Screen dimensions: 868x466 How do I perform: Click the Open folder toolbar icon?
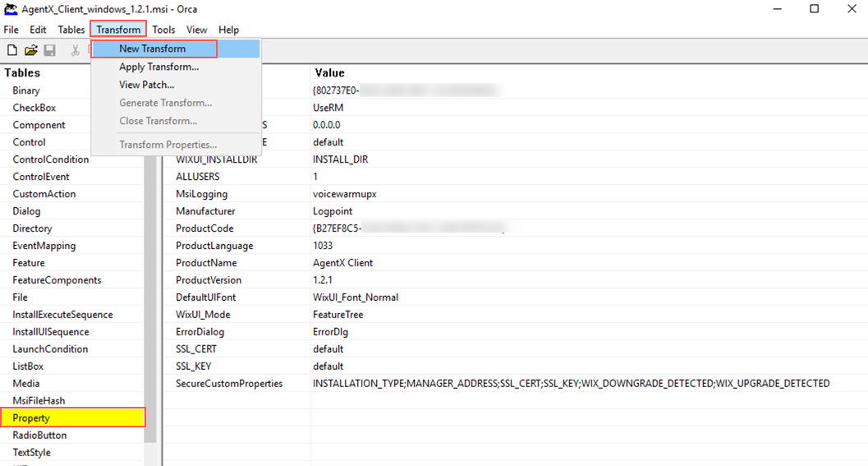31,51
